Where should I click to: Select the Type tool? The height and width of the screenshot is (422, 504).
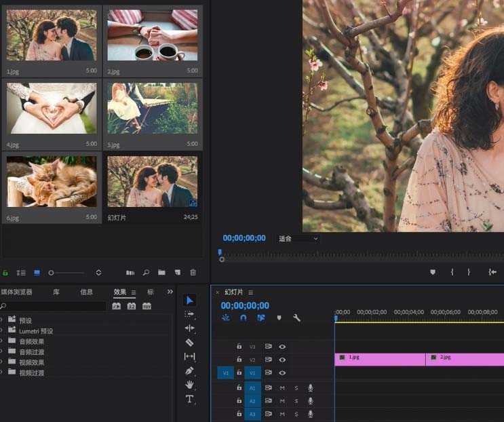coord(190,399)
